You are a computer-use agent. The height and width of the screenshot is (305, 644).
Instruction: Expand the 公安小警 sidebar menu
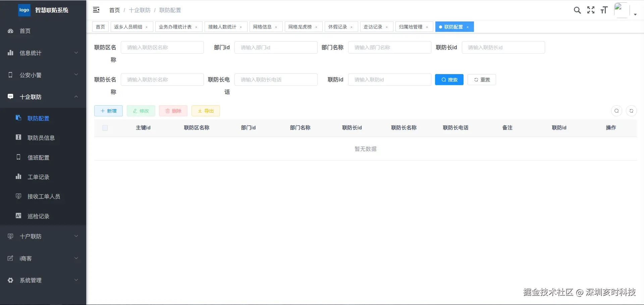[x=43, y=75]
